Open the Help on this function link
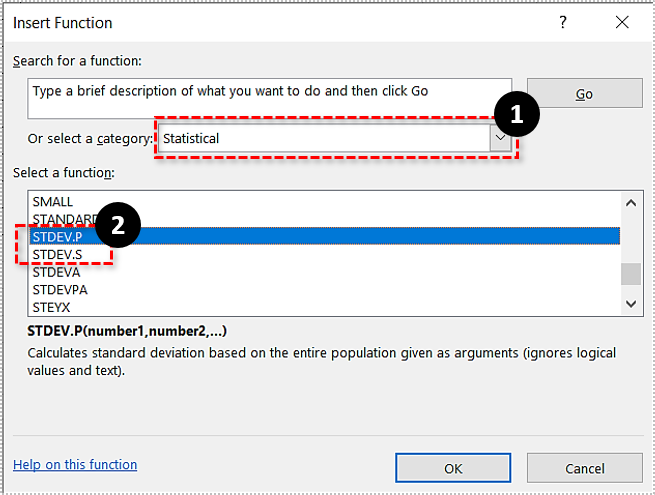Screen dimensions: 655x495 75,465
